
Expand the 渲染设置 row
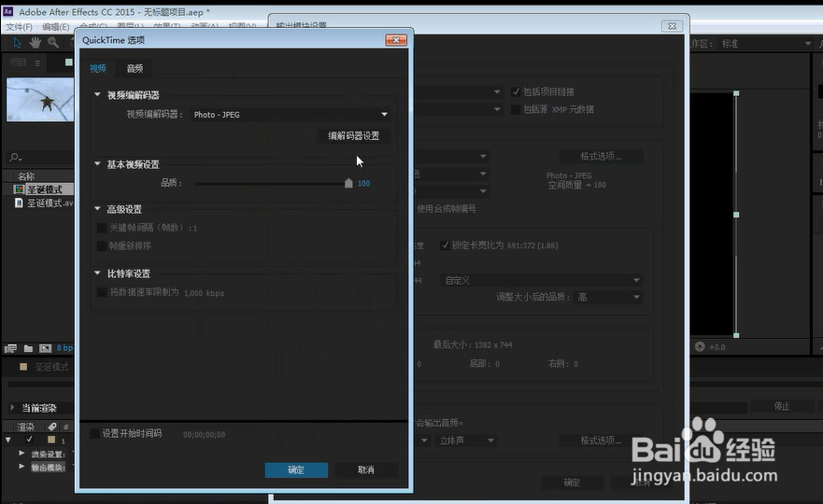[x=21, y=453]
